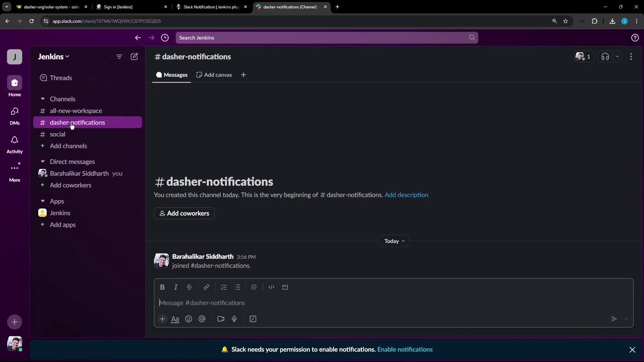Open the Home view in Slack sidebar
The image size is (644, 362).
pos(15,86)
